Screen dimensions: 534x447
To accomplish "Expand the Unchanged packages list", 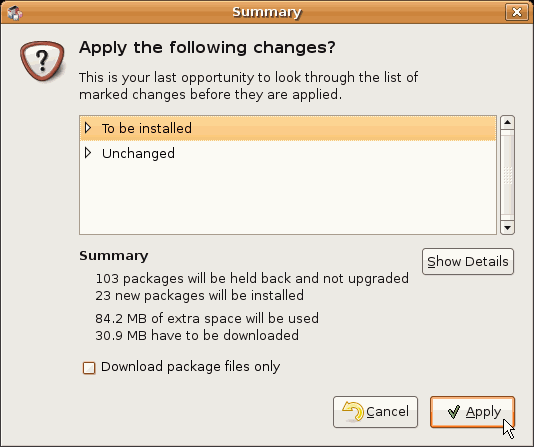I will [88, 153].
